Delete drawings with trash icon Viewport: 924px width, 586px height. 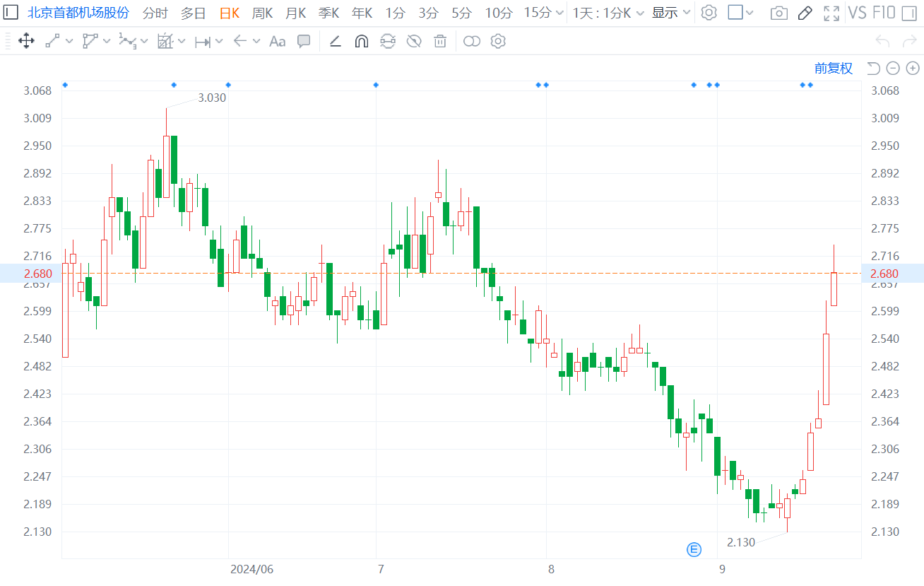(x=440, y=41)
